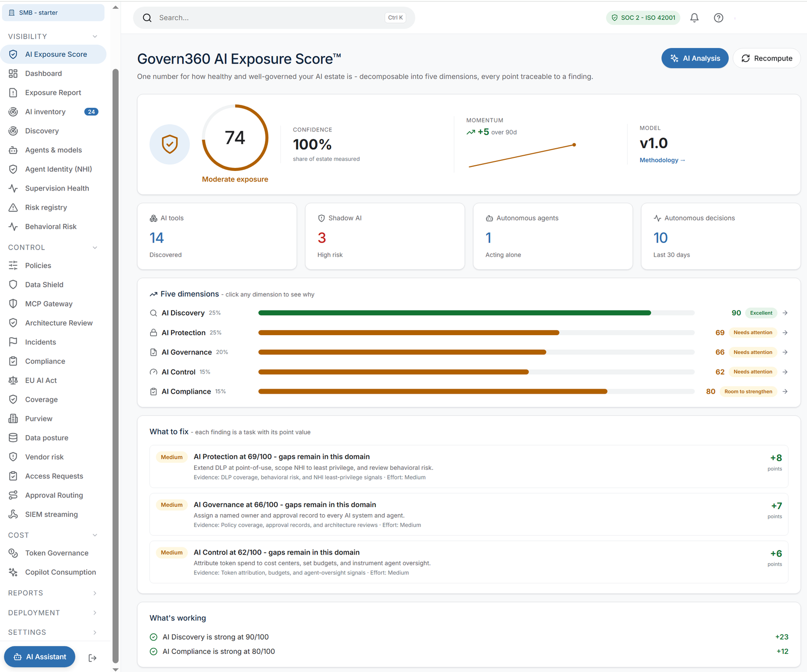
Task: Open AI Protection dimension arrow
Action: pyautogui.click(x=785, y=333)
